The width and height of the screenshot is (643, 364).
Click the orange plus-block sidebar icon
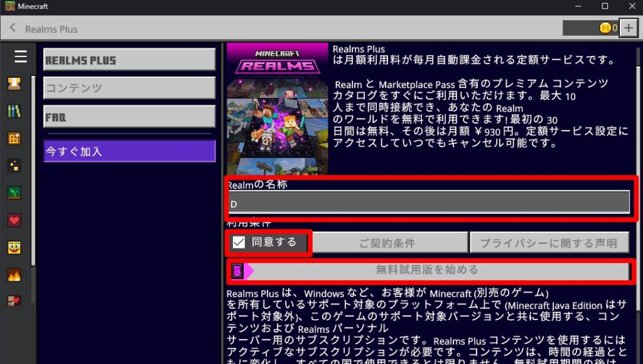click(14, 139)
